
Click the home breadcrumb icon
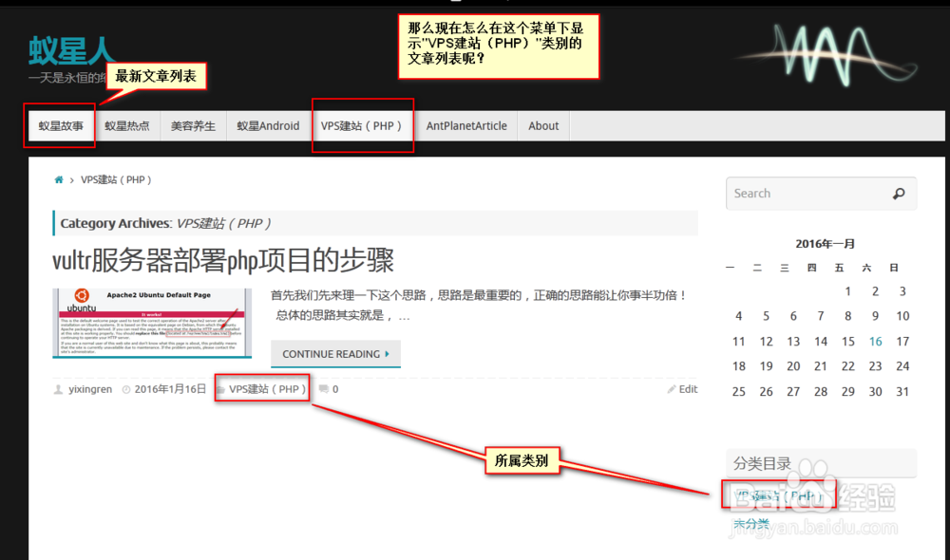(58, 178)
